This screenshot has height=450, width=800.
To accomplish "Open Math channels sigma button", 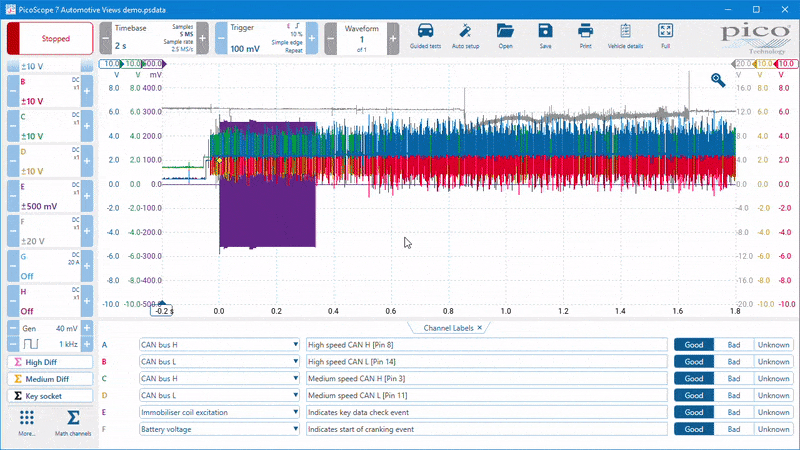I will [x=73, y=423].
